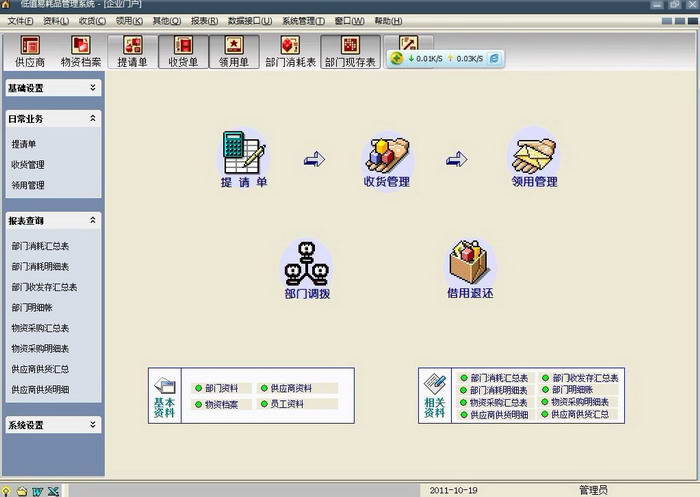Open 供应商供货明细 in the sidebar
Image resolution: width=700 pixels, height=497 pixels.
[40, 390]
